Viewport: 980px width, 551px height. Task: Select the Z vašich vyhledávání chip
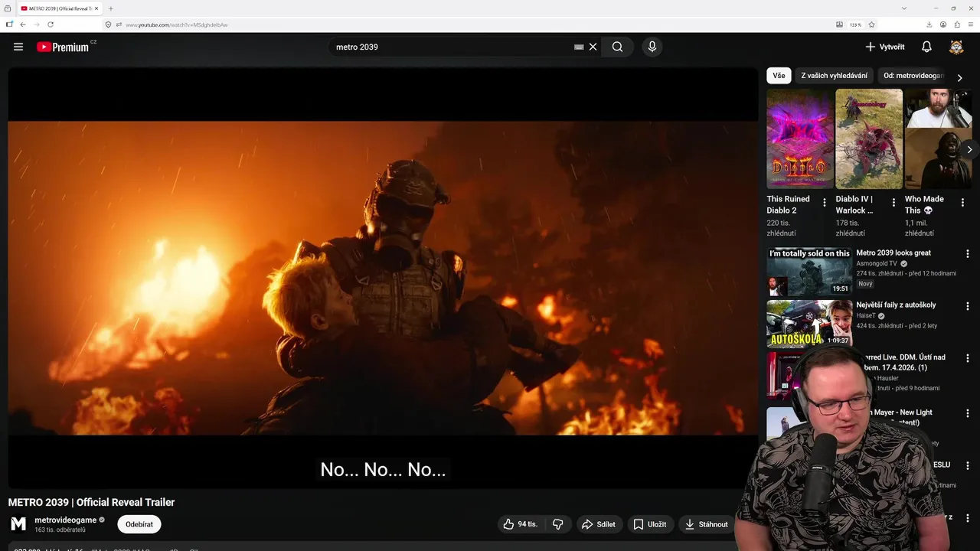834,76
